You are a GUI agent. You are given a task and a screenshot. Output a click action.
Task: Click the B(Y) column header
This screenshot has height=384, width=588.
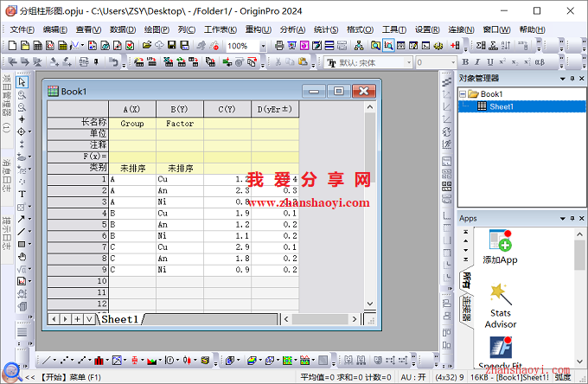(180, 109)
